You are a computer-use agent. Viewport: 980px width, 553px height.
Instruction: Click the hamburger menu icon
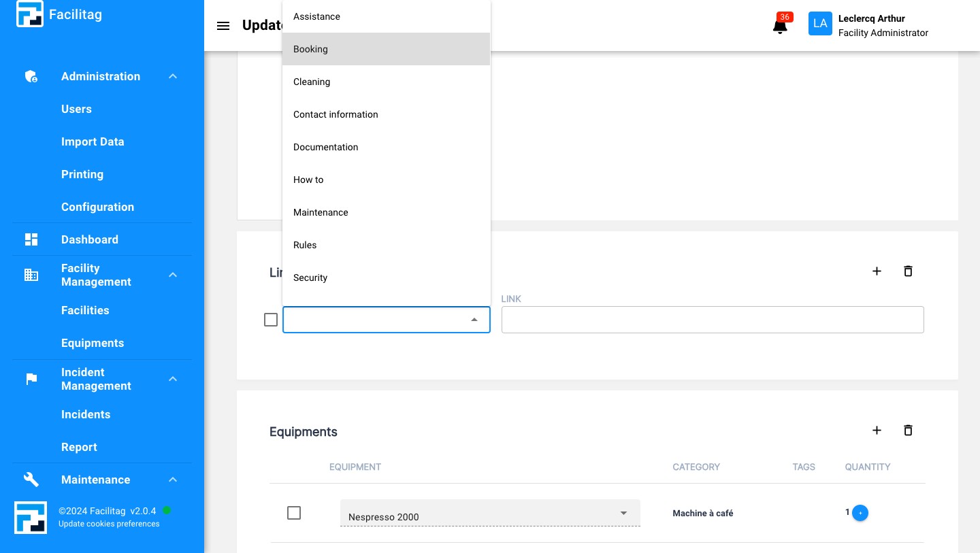click(x=223, y=26)
